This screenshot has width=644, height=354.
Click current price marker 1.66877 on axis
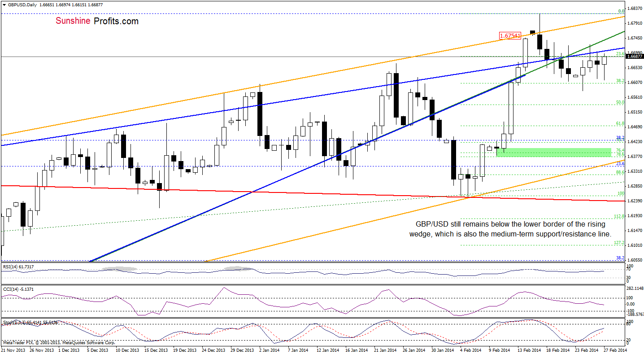coord(635,57)
